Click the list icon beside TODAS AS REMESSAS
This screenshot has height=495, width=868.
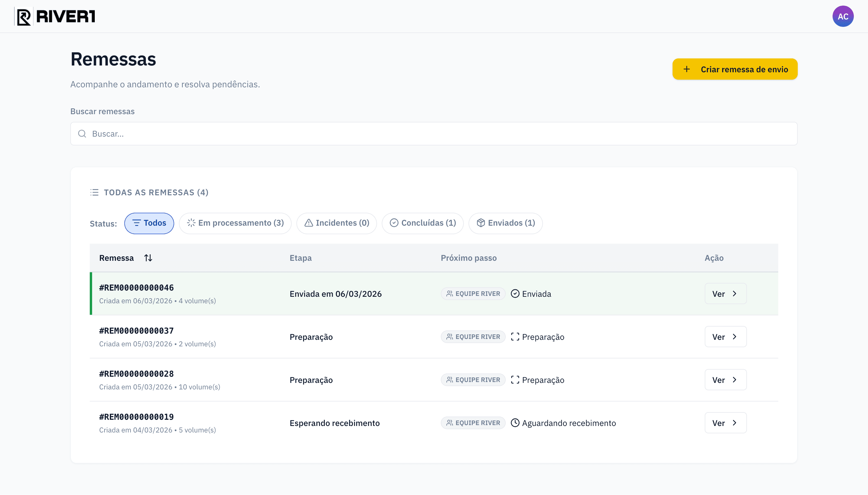click(94, 192)
